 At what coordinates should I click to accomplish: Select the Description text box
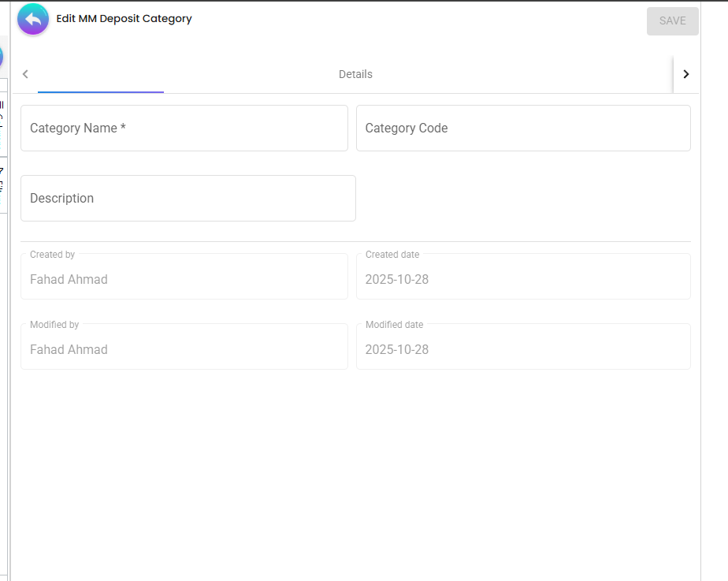tap(188, 198)
